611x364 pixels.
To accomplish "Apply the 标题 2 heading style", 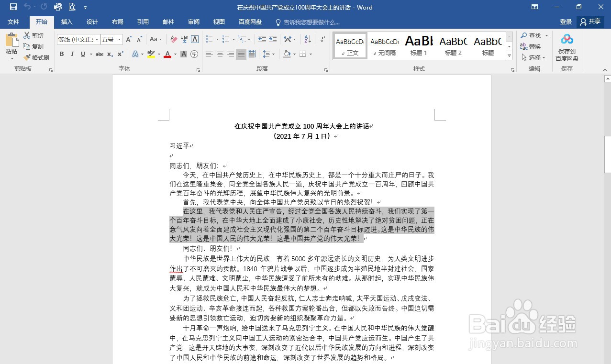I will point(453,46).
